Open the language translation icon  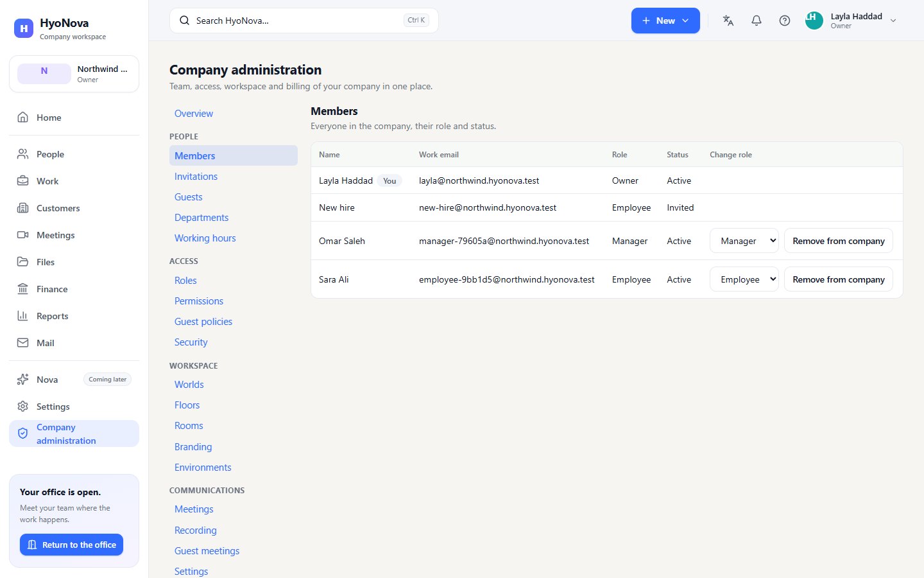[728, 21]
